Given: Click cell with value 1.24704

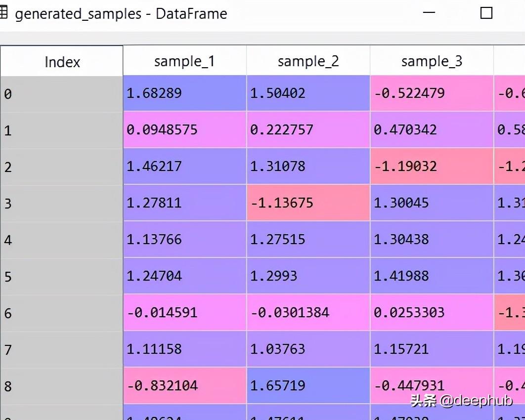Looking at the screenshot, I should pos(184,276).
